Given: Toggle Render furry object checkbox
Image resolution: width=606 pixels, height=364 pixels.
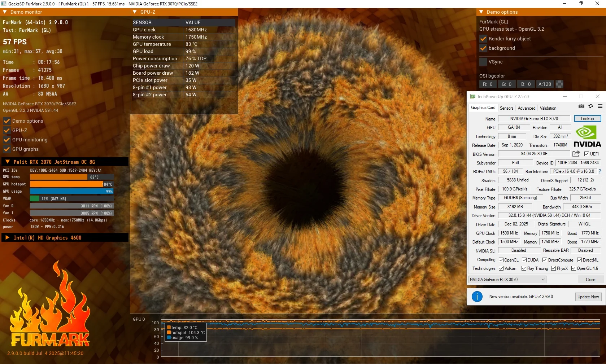Looking at the screenshot, I should pos(483,39).
